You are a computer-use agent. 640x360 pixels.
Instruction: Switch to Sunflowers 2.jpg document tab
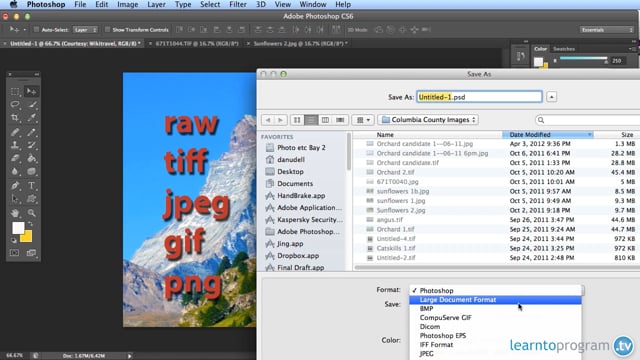pos(300,43)
